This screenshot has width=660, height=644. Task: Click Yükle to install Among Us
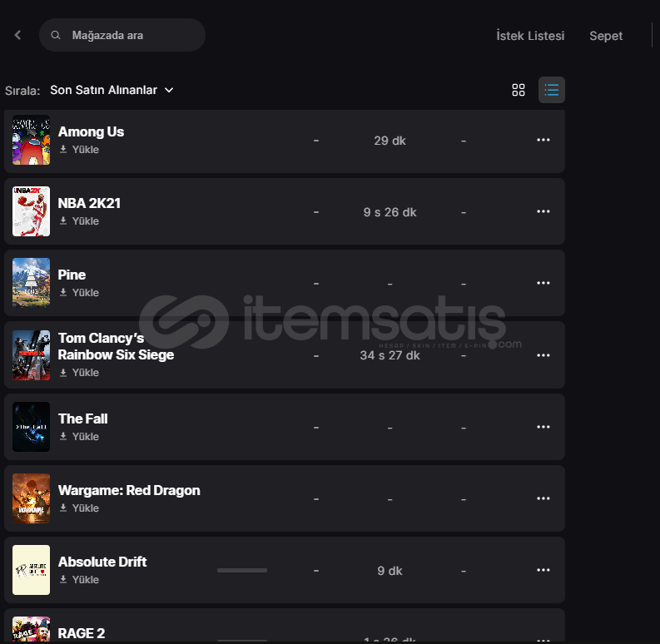click(79, 150)
